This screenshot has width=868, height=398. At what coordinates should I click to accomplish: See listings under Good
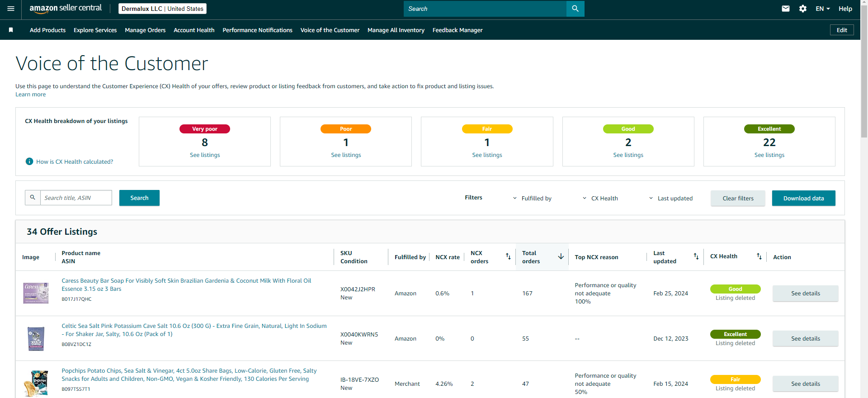coord(628,155)
